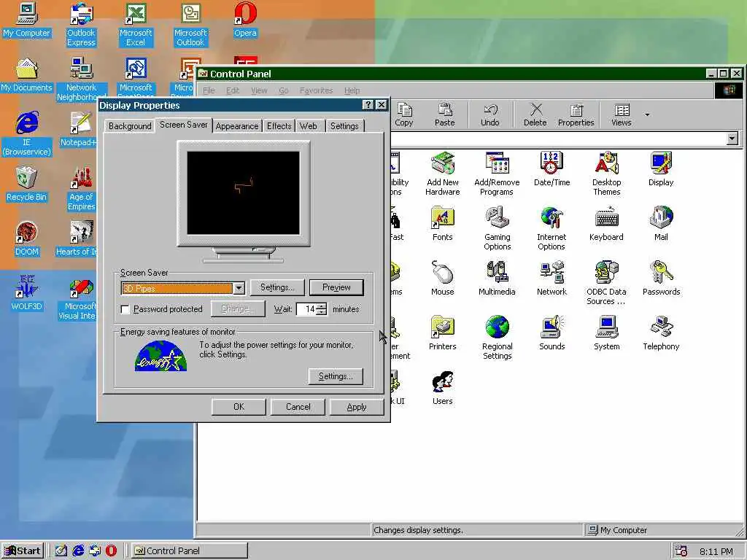The image size is (747, 560).
Task: Open the Date/Time control panel icon
Action: click(551, 168)
